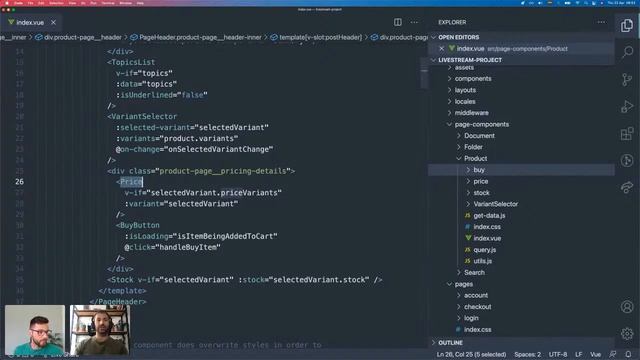Viewport: 640px width, 360px height.
Task: Open utils.js file
Action: pos(482,261)
